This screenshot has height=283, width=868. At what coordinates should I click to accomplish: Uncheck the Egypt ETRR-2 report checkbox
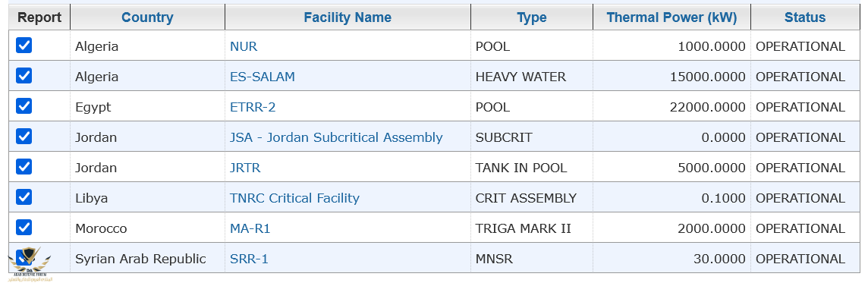click(x=24, y=105)
